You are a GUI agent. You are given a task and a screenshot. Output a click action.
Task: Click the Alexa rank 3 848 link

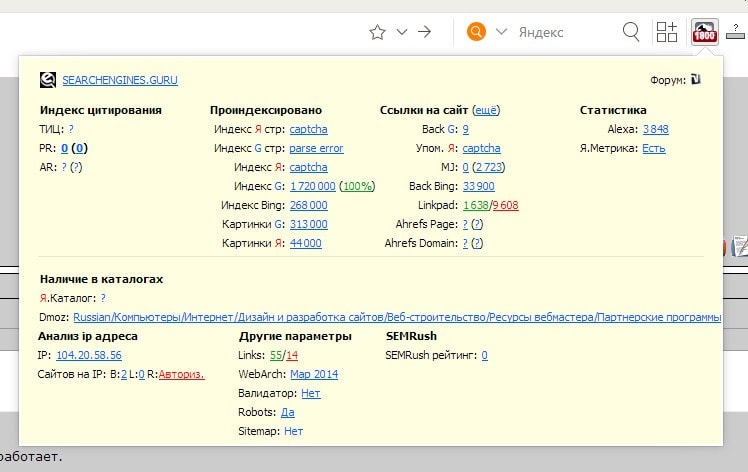[655, 129]
